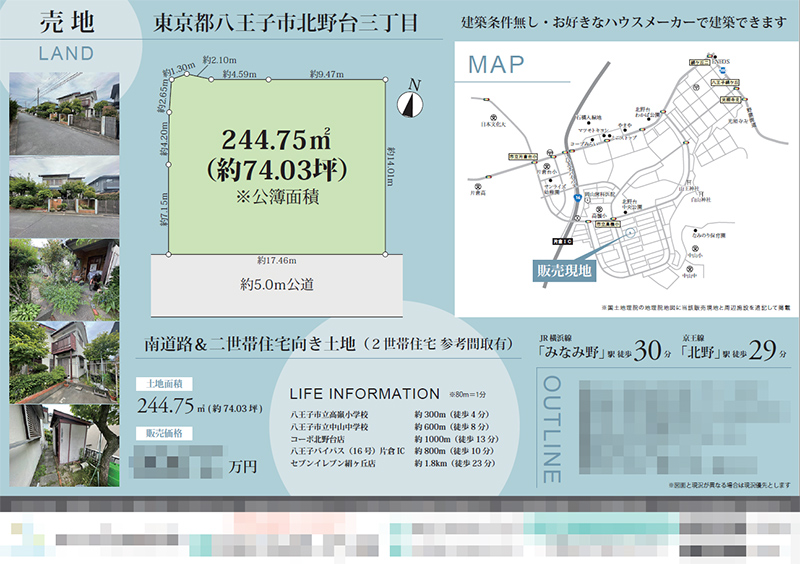Open the top street view photo
Viewport: 800px width, 564px height.
[x=64, y=107]
